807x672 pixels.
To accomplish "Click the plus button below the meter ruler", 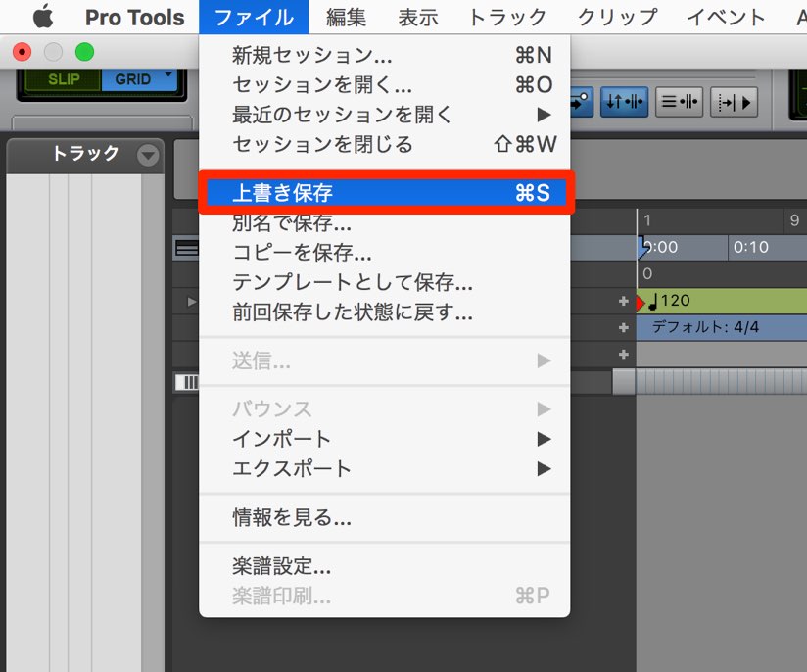I will (623, 355).
